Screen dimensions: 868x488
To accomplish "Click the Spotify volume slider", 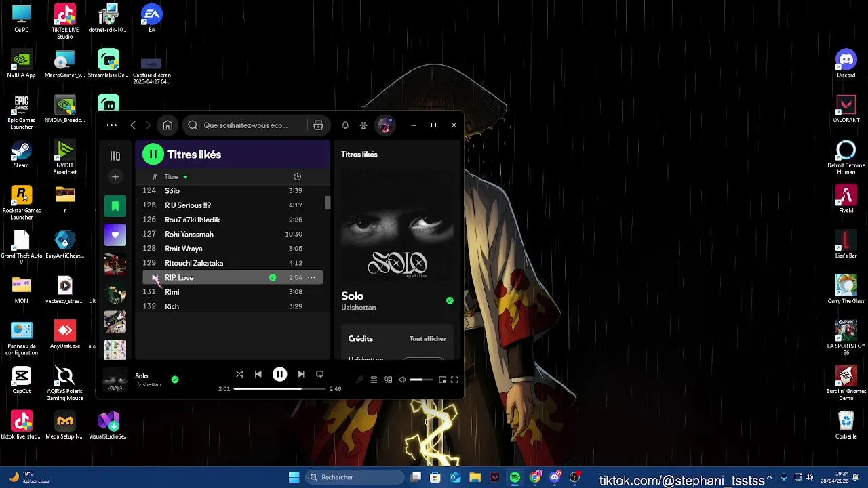I will pyautogui.click(x=421, y=380).
